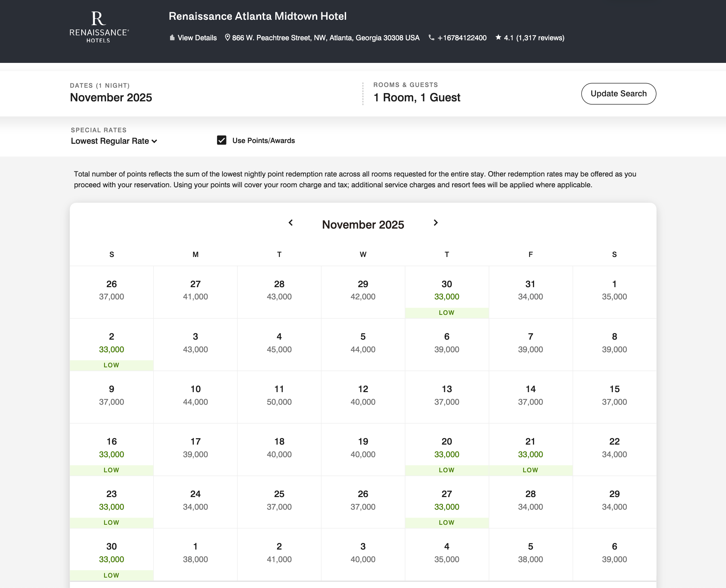Screen dimensions: 726x588
Task: Click the star rating icon
Action: point(498,37)
